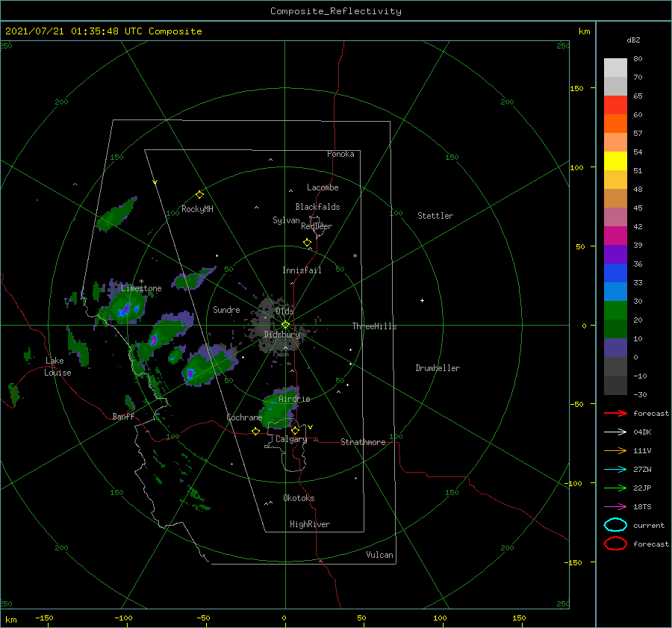Select the orange 111V arrow icon
The image size is (672, 628).
[x=615, y=450]
